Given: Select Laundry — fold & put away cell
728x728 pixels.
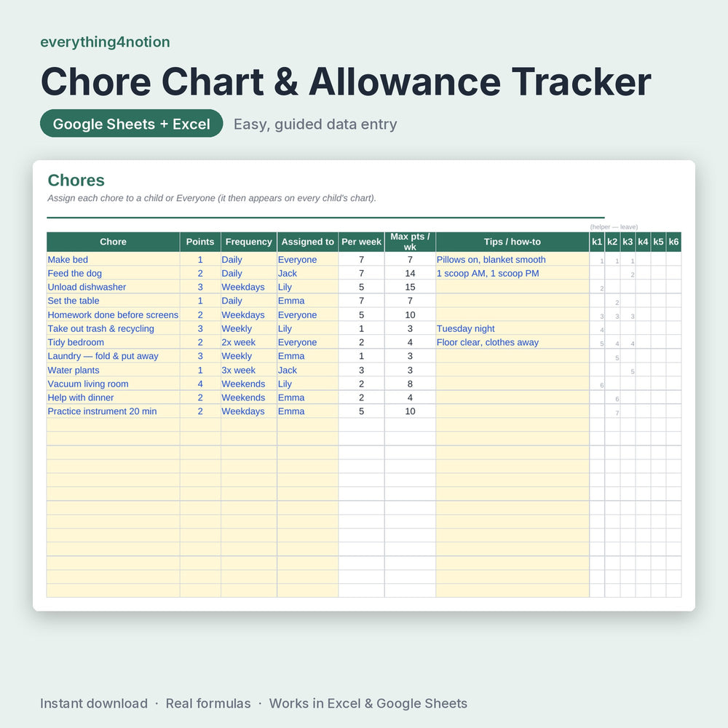Looking at the screenshot, I should point(114,356).
